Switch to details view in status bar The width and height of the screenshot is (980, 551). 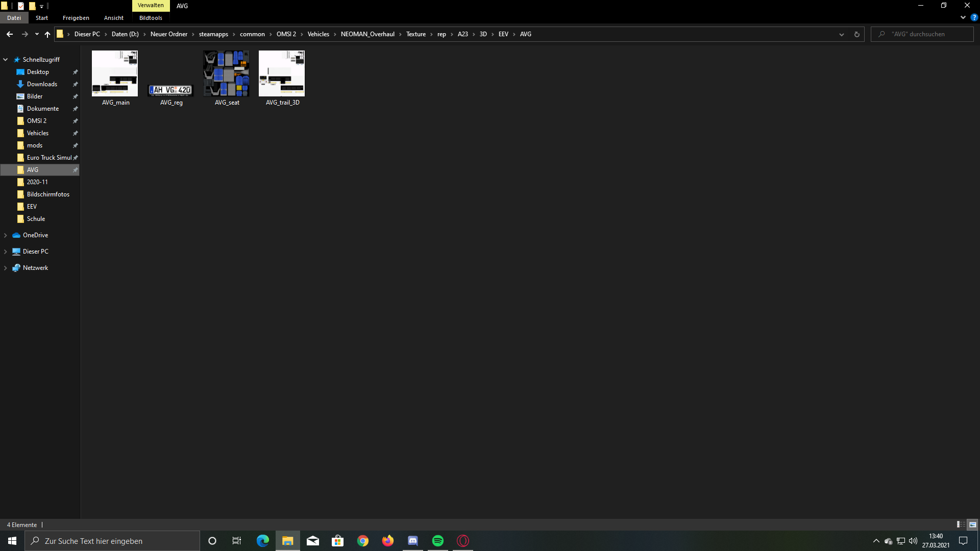click(x=961, y=524)
